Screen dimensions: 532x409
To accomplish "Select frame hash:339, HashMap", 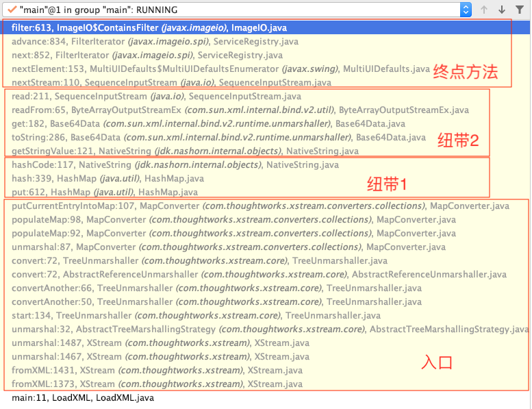I will point(266,178).
